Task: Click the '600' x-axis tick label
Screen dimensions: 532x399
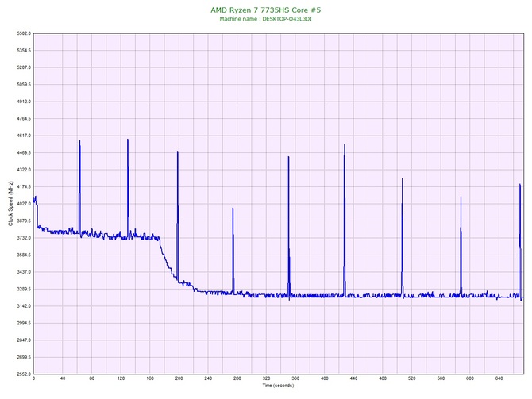Action: tap(470, 378)
